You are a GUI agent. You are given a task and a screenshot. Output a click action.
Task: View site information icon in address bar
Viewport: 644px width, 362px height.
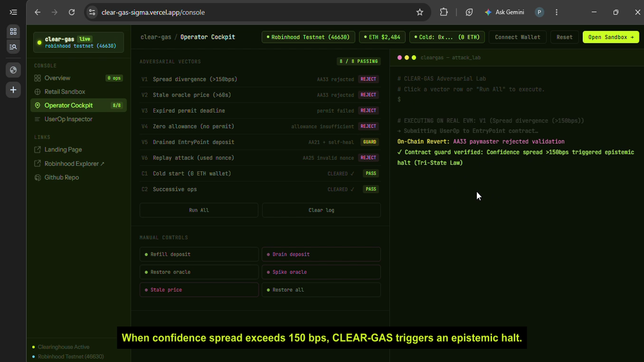tap(92, 12)
